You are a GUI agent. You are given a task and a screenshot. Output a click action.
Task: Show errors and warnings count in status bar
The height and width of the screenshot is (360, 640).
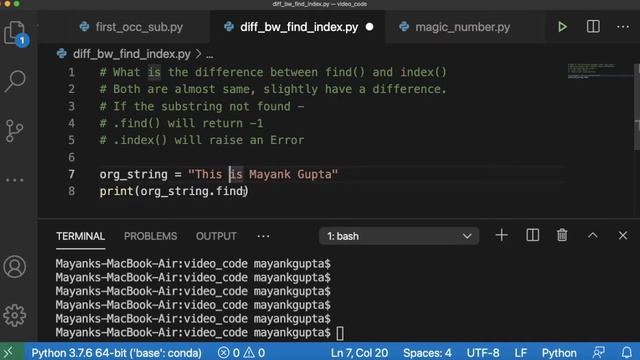241,353
